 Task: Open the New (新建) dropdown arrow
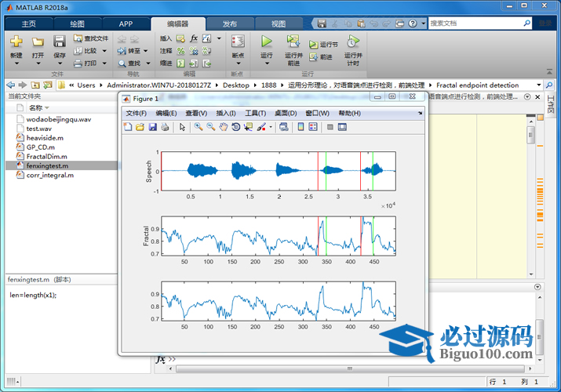click(x=16, y=64)
